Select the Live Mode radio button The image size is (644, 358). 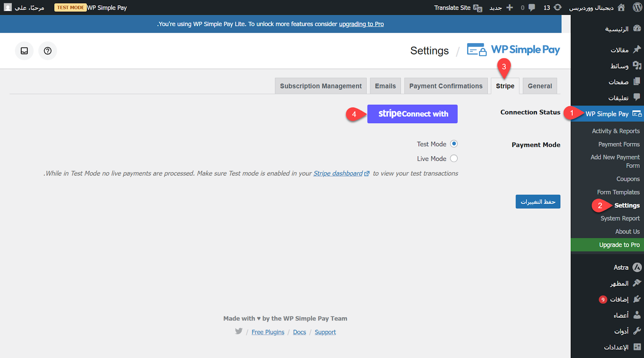(454, 159)
